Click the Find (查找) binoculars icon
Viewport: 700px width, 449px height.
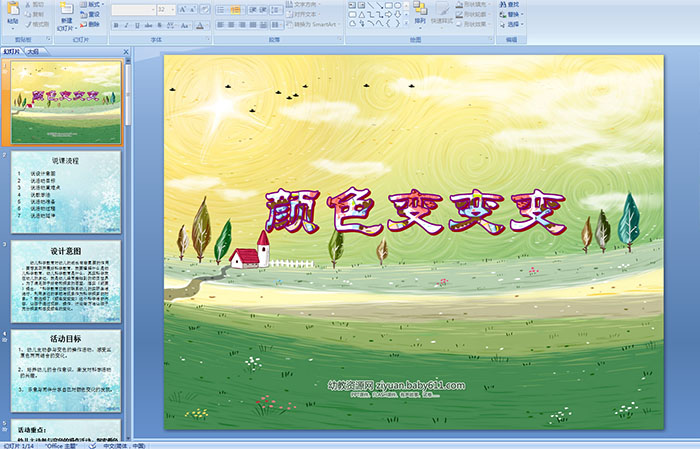(x=503, y=4)
